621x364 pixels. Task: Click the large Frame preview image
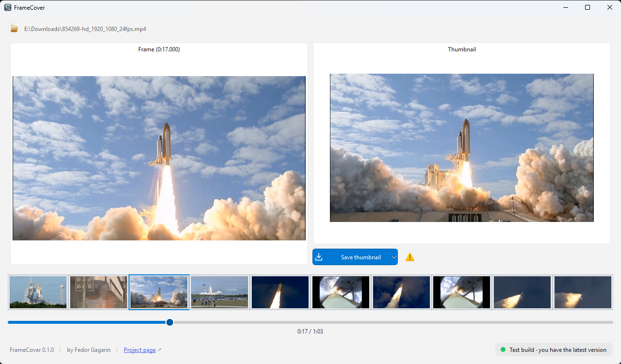click(159, 158)
